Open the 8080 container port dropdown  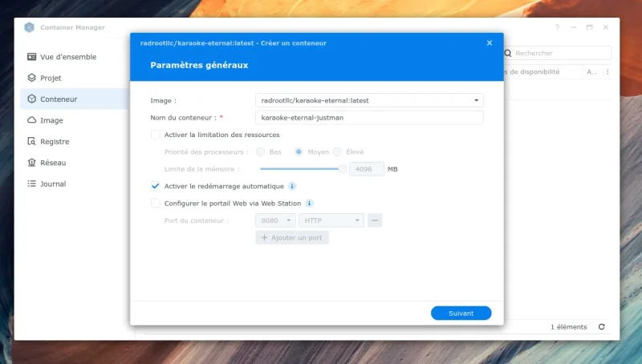(x=275, y=220)
